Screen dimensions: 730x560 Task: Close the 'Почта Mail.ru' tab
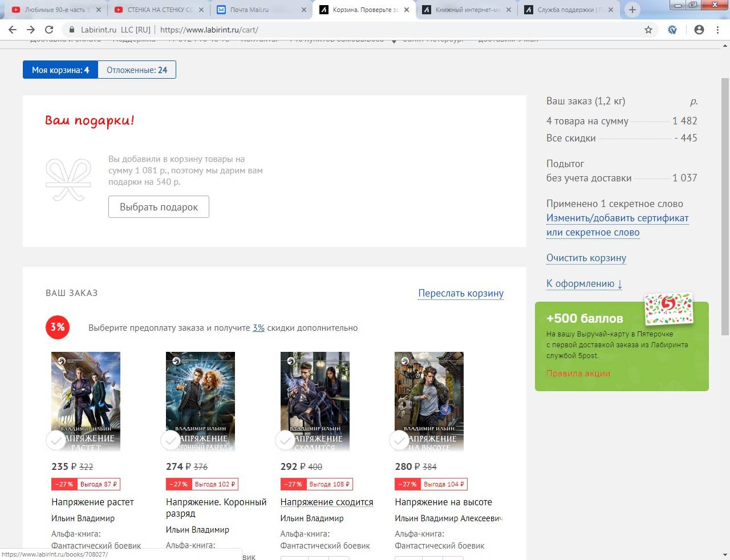click(x=303, y=10)
